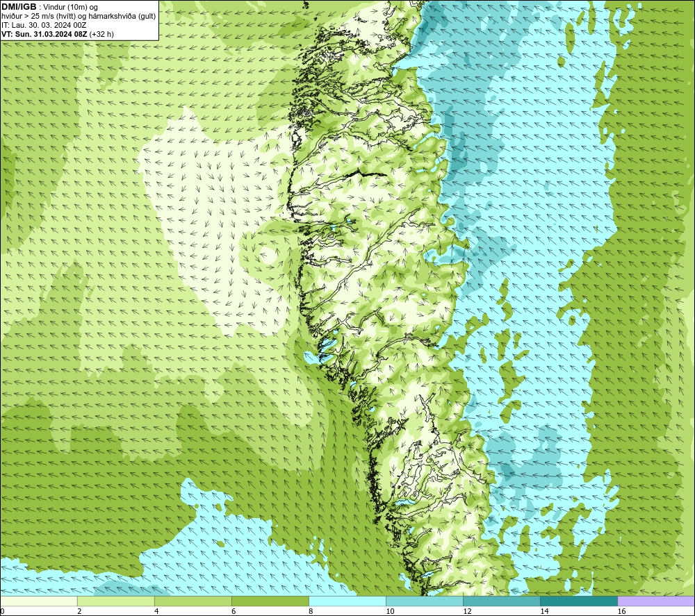The height and width of the screenshot is (616, 695).
Task: Click the 12-14 m/s teal legend swatch
Action: (502, 601)
